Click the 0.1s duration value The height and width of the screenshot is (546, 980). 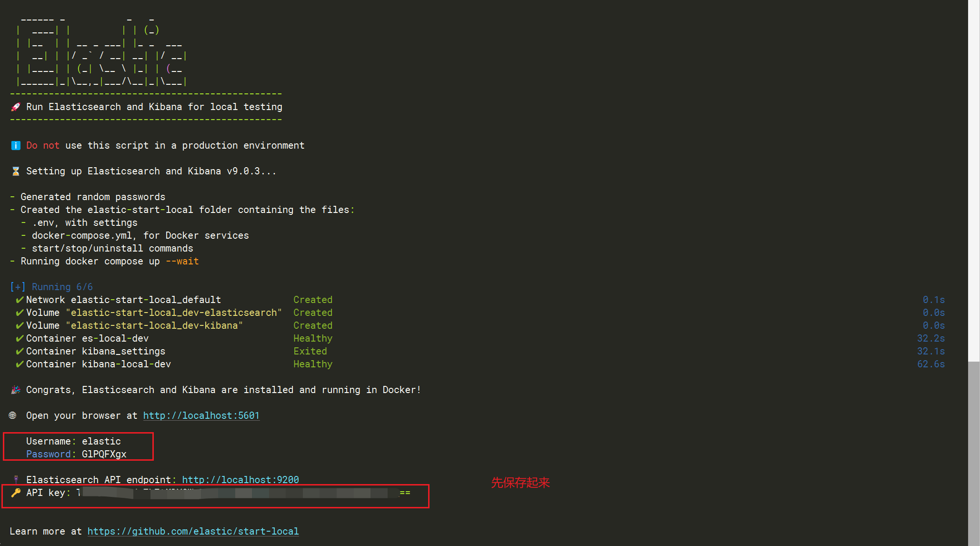click(934, 300)
